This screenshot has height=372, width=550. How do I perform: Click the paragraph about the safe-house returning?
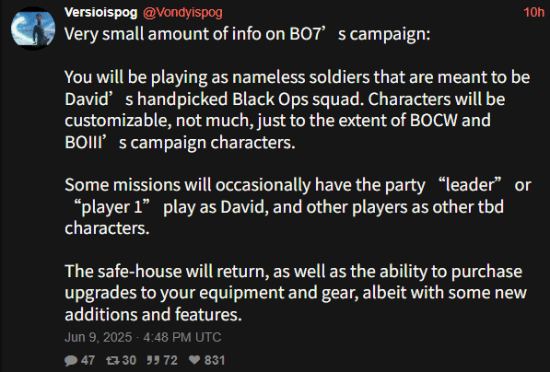[x=295, y=293]
